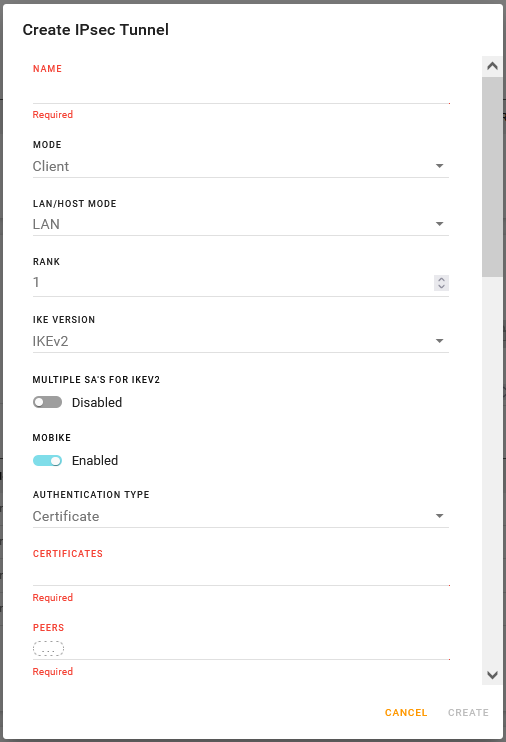
Task: Click the scrollbar down arrow icon
Action: pos(492,675)
